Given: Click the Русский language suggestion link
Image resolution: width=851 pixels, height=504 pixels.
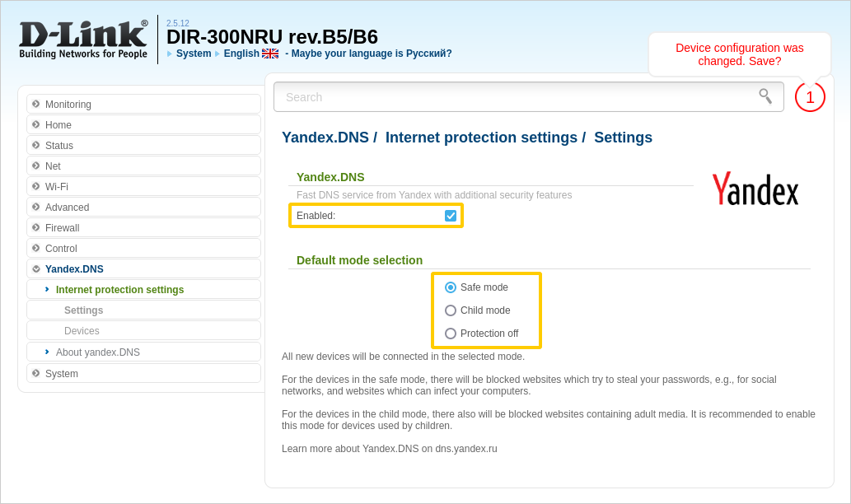Looking at the screenshot, I should [428, 54].
